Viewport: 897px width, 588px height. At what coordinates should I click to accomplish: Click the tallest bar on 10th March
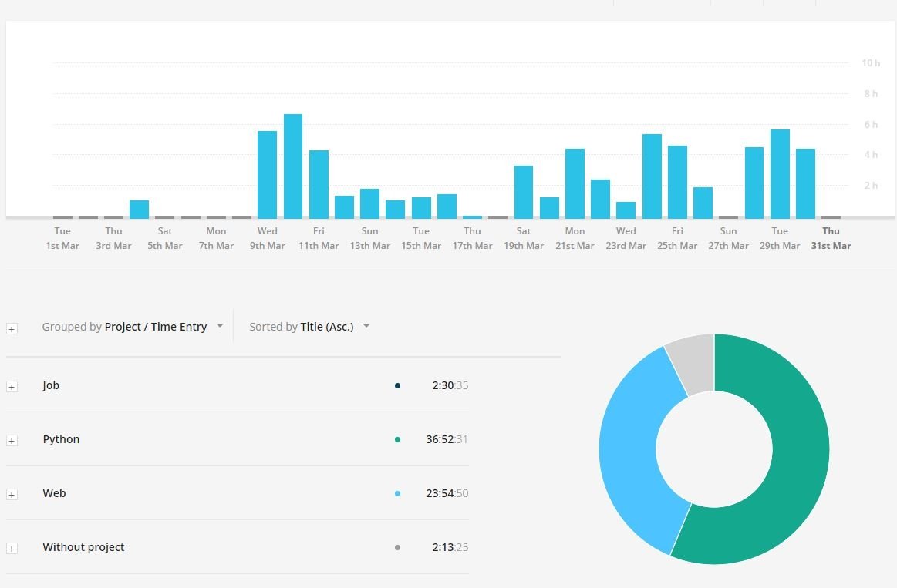(x=293, y=166)
